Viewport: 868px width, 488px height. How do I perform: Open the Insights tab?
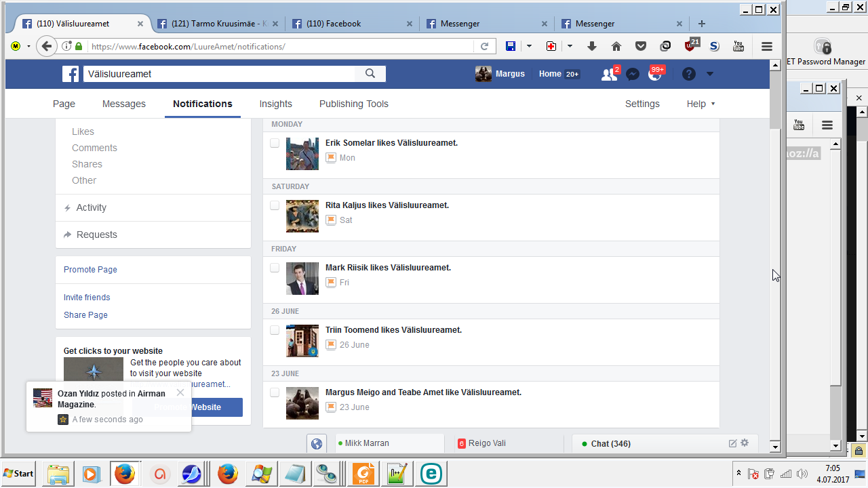pos(275,104)
